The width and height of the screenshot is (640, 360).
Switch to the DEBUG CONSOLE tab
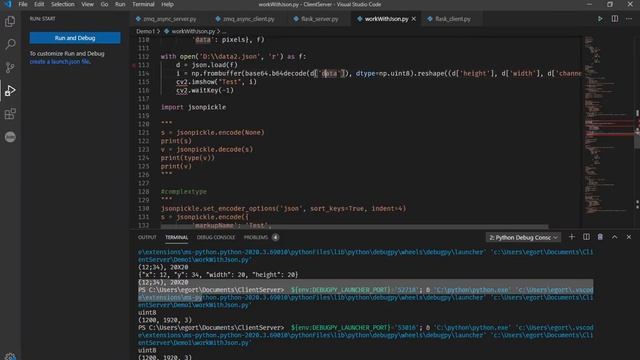pos(216,237)
